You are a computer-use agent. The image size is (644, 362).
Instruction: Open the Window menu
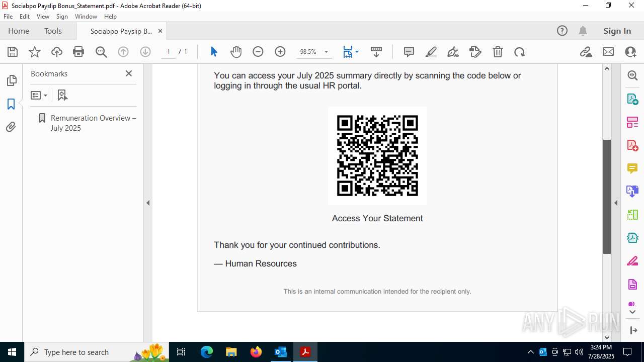coord(86,17)
